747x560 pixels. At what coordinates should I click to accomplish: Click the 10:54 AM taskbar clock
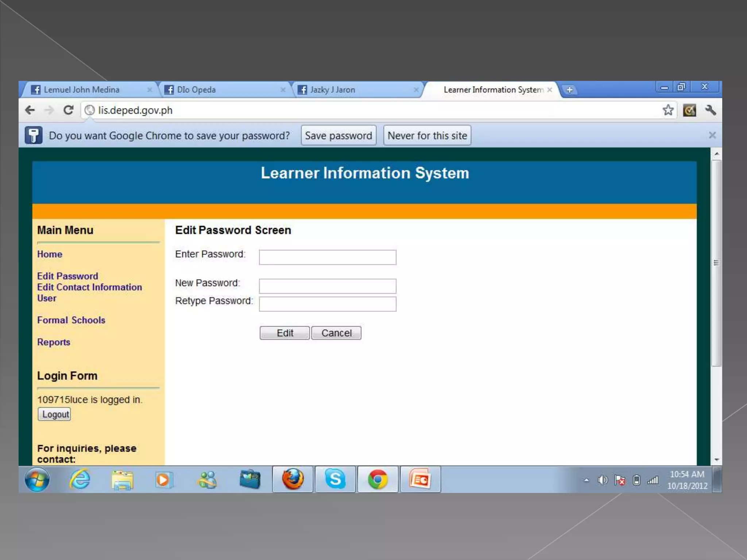coord(687,480)
